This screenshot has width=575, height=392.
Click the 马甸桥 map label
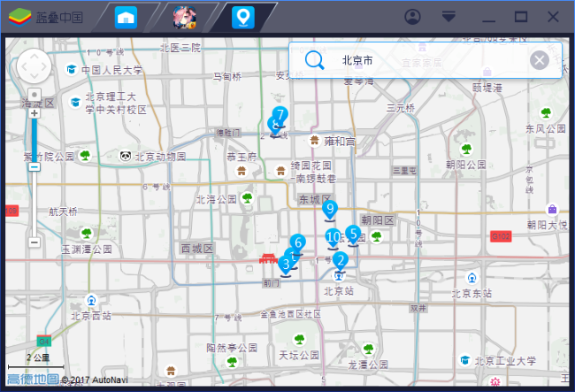pos(227,76)
